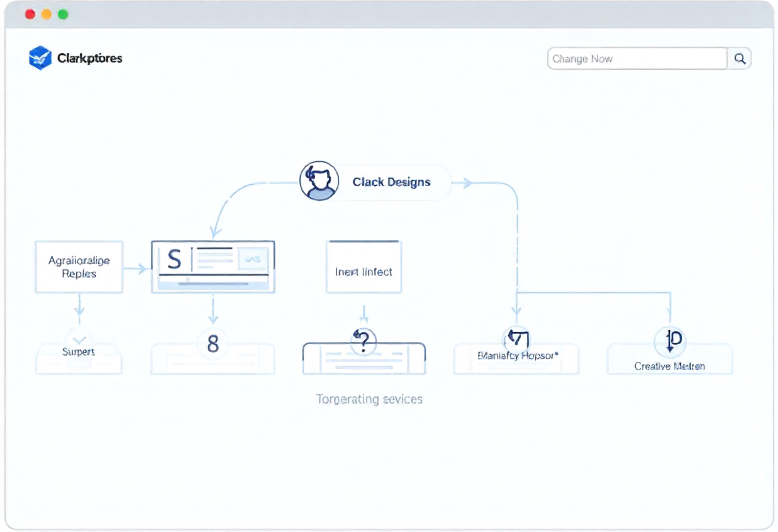This screenshot has height=532, width=778.
Task: Click the Clarkptores cube logo icon
Action: [40, 58]
